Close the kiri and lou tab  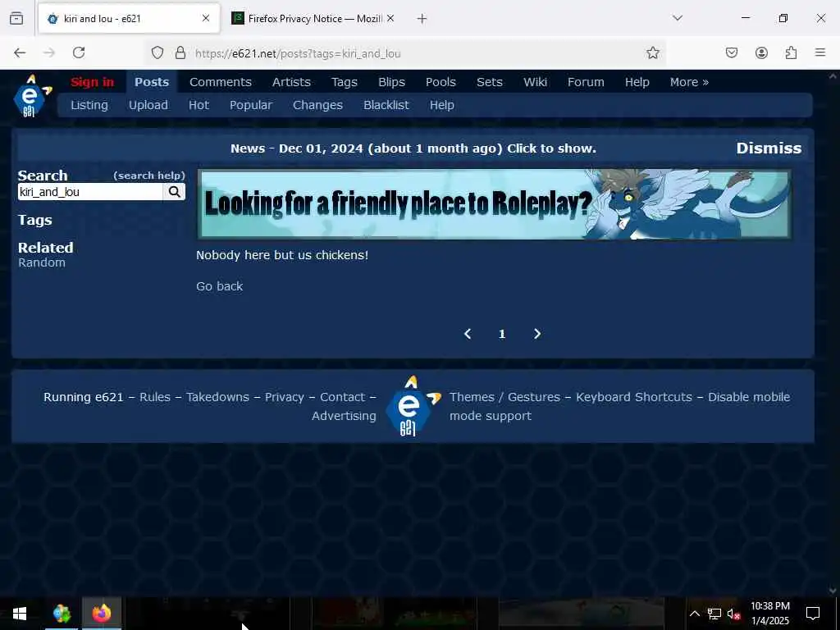tap(206, 18)
